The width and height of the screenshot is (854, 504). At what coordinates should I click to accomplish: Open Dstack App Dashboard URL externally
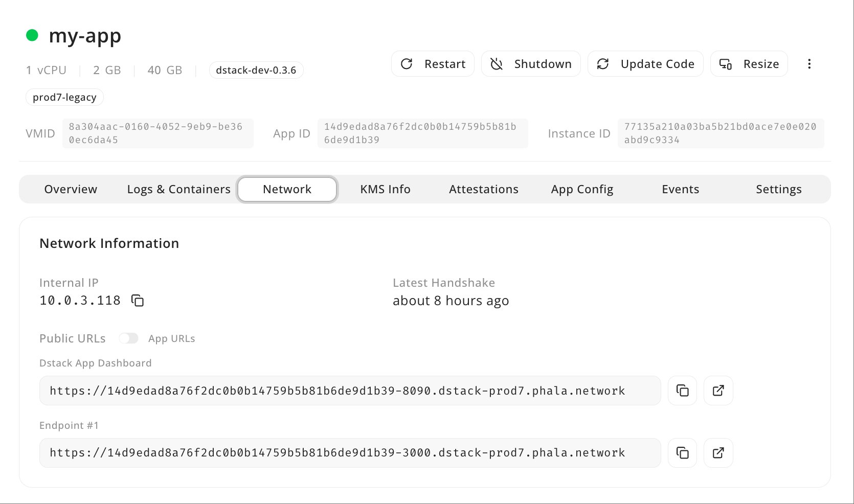[x=718, y=391]
